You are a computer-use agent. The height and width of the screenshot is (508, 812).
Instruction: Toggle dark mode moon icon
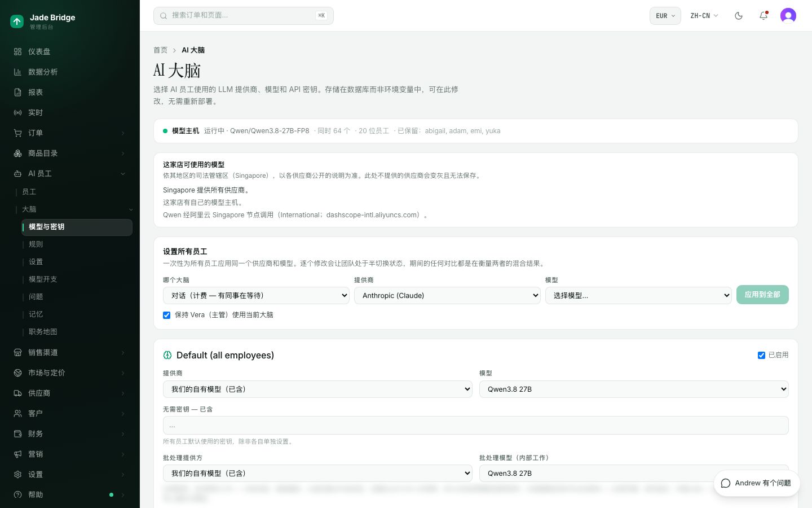click(739, 16)
